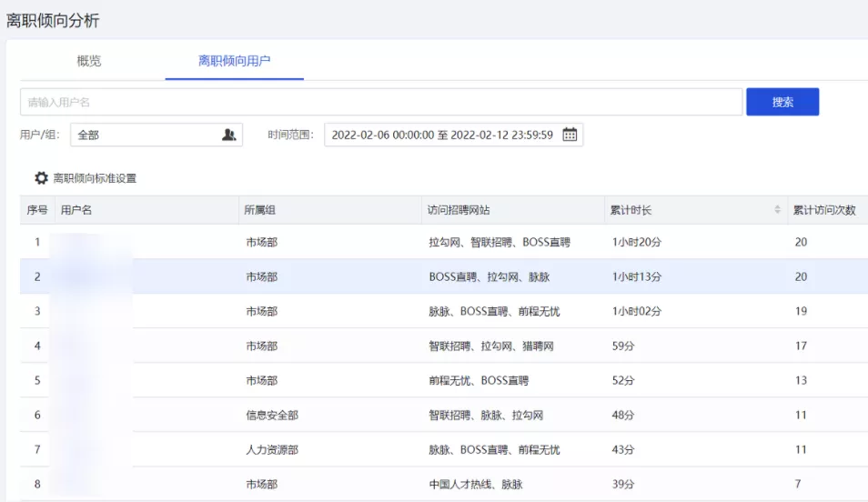The width and height of the screenshot is (868, 502).
Task: Focus the username search input field
Action: click(380, 102)
